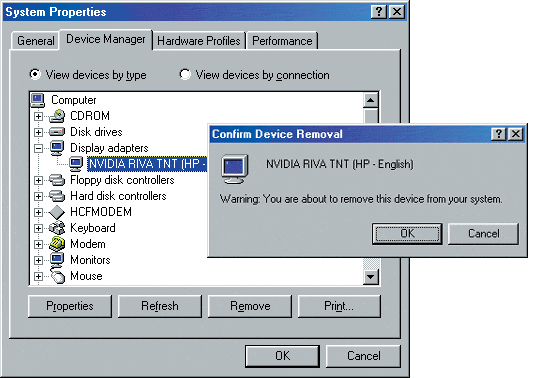Click the Monitors device icon

click(x=57, y=260)
